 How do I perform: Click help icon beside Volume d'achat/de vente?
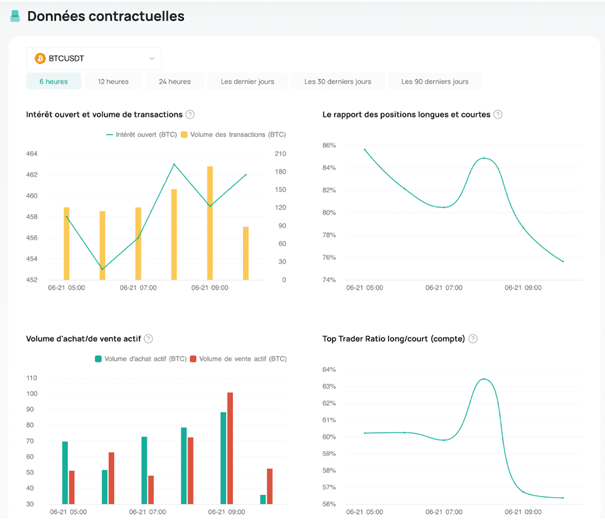pyautogui.click(x=148, y=339)
